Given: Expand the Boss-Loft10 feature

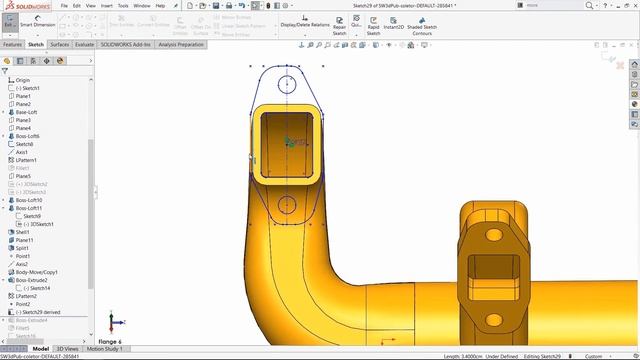Looking at the screenshot, I should [4, 200].
